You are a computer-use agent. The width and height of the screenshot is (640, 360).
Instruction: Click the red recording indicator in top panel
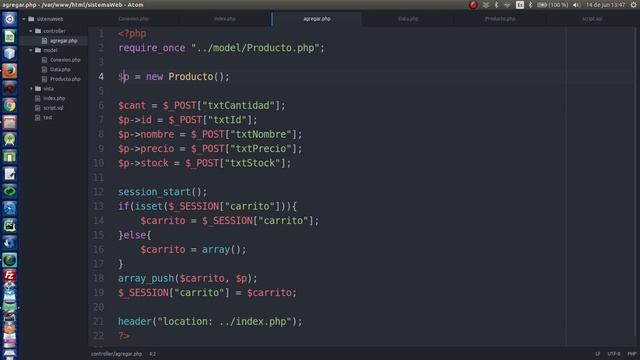tap(473, 5)
